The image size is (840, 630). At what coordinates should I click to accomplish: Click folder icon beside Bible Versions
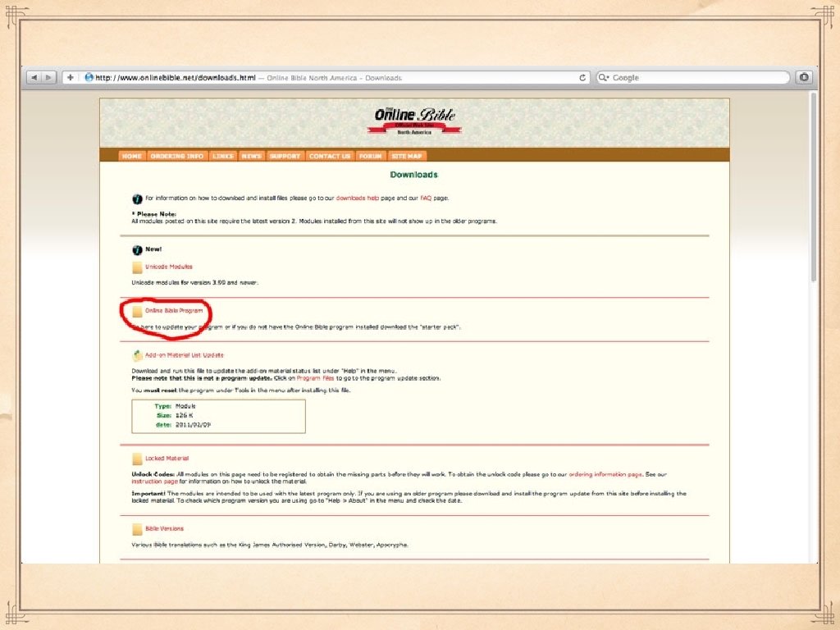[x=137, y=529]
